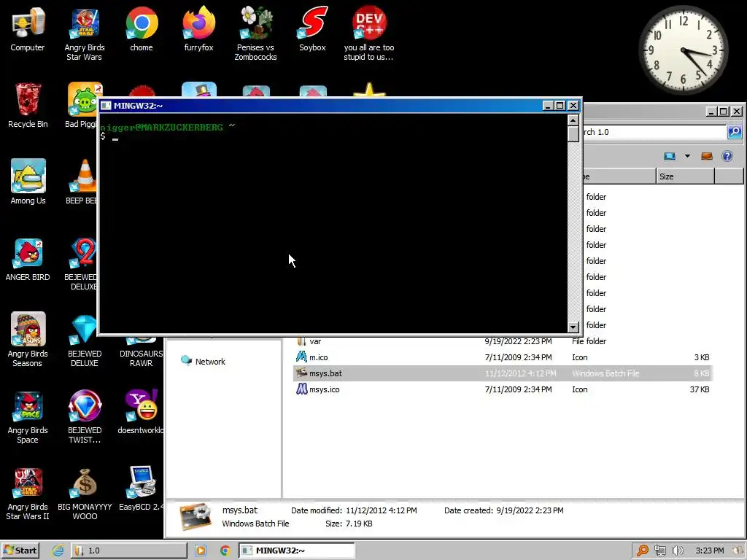Click the MINGW32 terminal scrollbar down arrow
The height and width of the screenshot is (560, 747).
coord(573,327)
